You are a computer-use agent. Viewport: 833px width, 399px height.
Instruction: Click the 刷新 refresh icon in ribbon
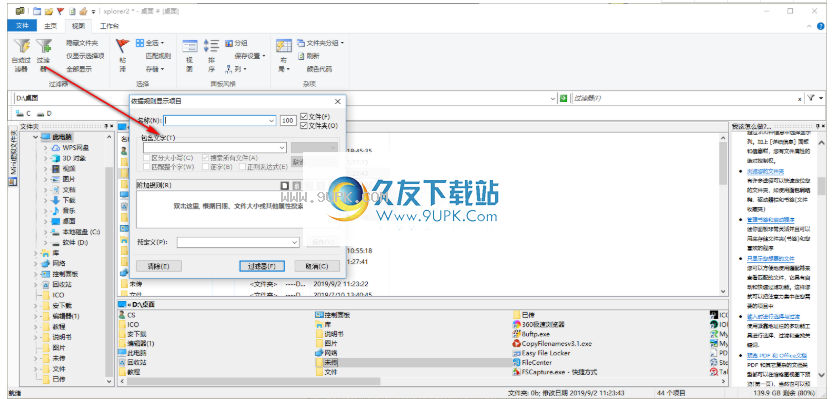click(301, 55)
